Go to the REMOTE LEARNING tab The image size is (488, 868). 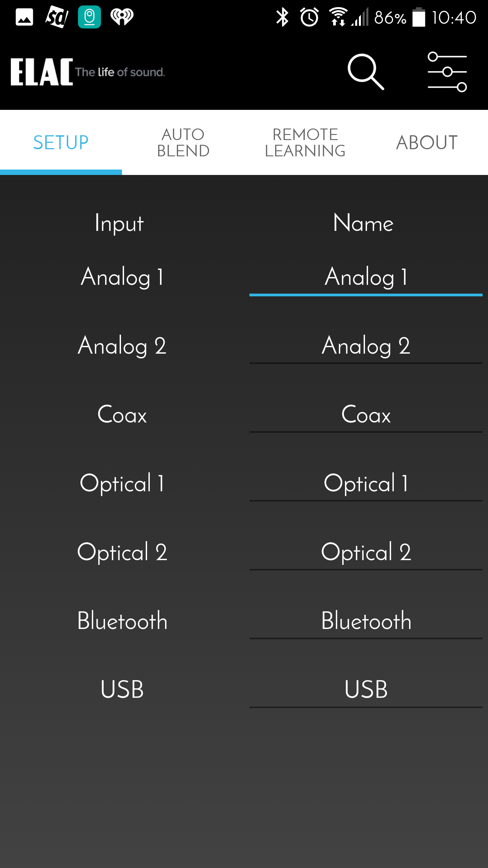point(305,142)
